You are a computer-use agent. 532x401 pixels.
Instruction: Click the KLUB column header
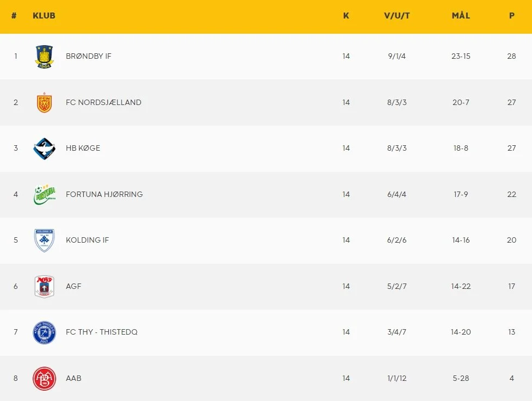click(x=44, y=16)
